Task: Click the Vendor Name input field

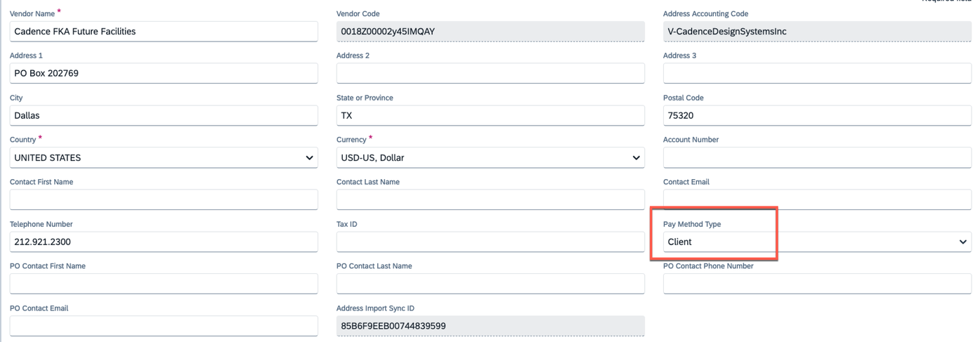Action: pyautogui.click(x=164, y=32)
